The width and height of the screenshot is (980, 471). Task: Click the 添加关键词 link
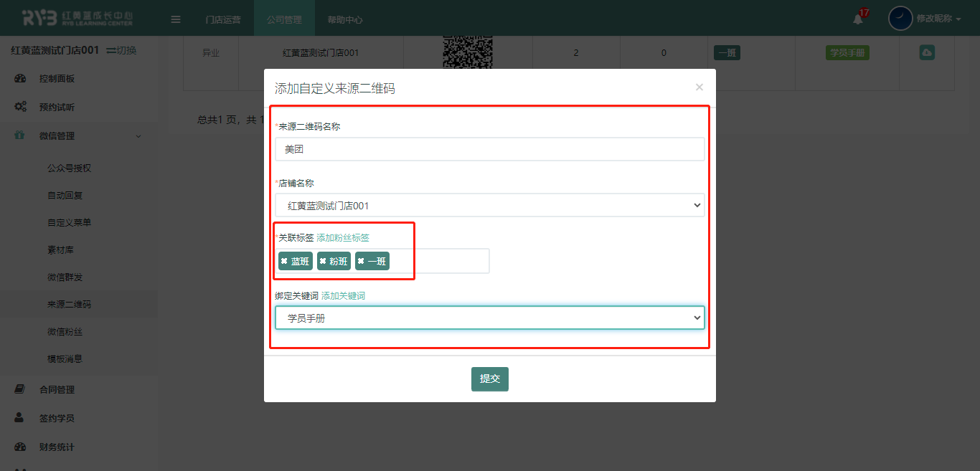(x=343, y=296)
